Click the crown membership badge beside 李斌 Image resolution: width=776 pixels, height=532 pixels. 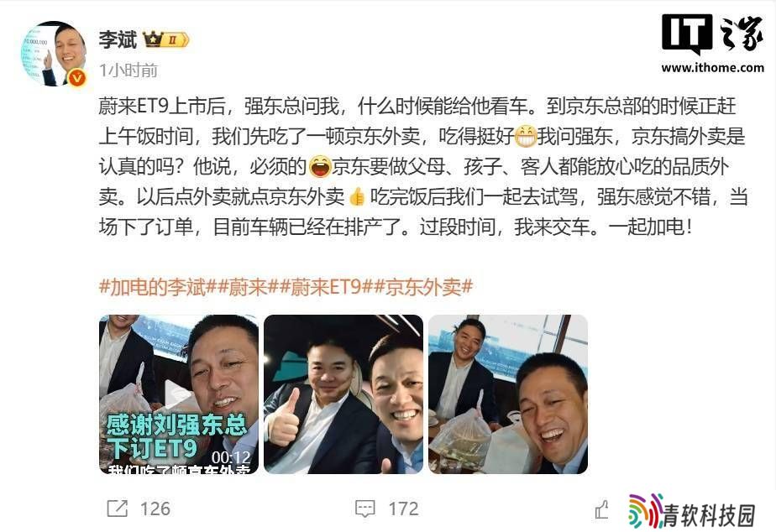[x=165, y=39]
